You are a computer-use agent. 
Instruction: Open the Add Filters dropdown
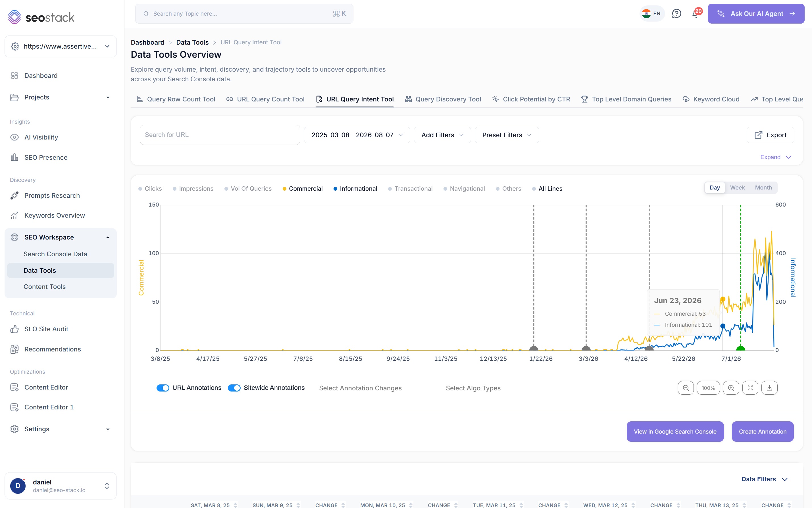[442, 135]
